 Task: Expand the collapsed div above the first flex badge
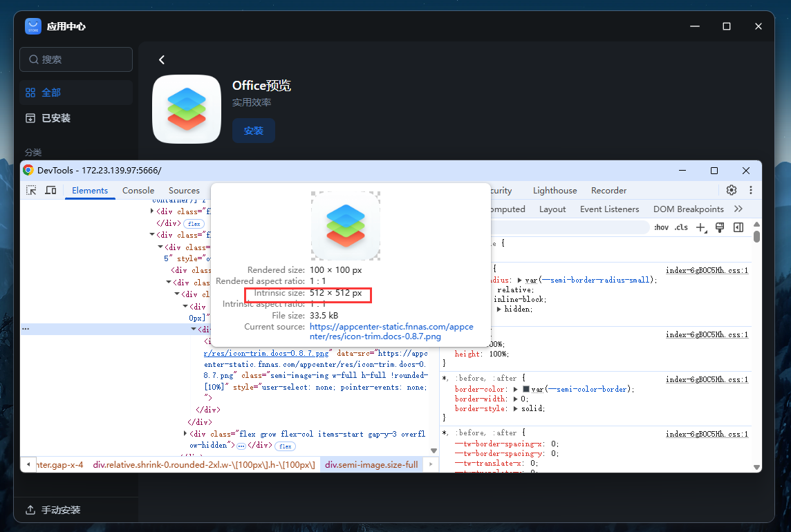point(152,211)
